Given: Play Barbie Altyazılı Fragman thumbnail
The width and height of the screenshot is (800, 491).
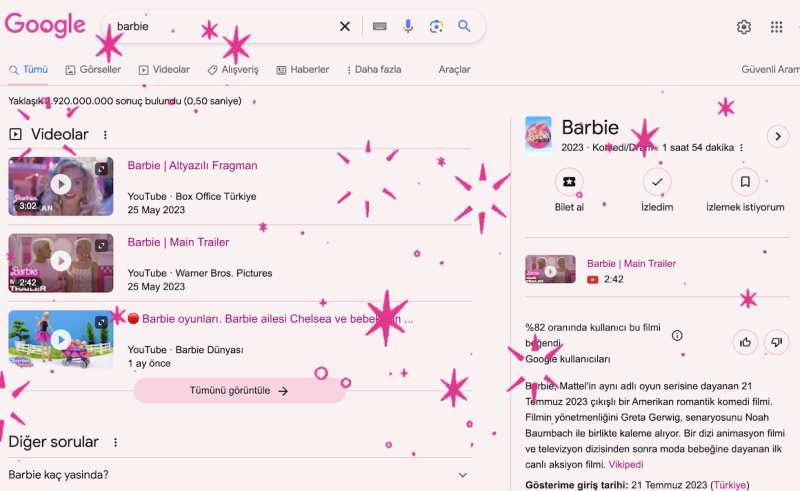Looking at the screenshot, I should click(x=61, y=186).
